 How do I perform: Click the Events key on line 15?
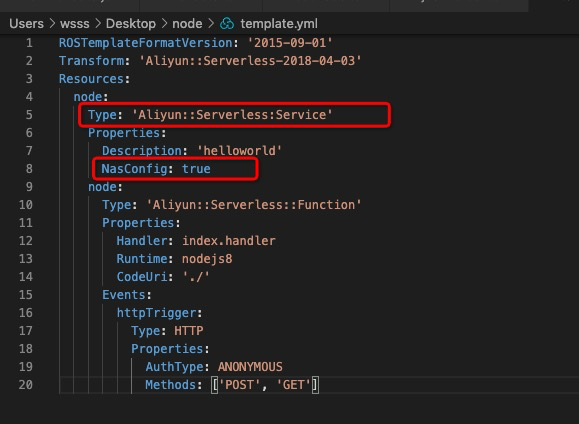tap(124, 295)
